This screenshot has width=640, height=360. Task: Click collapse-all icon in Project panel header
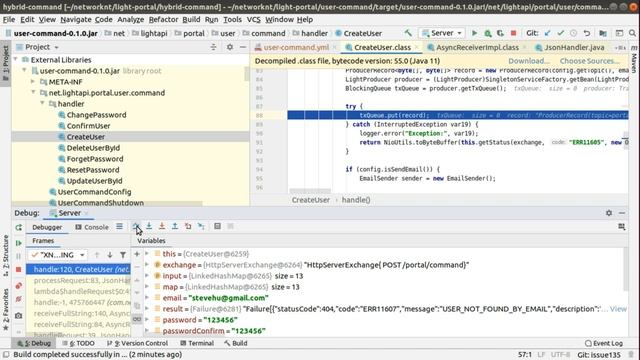213,47
